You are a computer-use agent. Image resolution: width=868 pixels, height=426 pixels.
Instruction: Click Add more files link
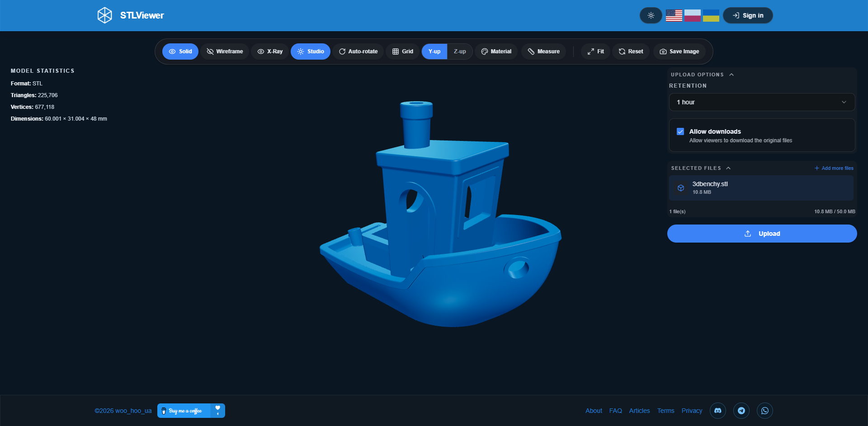[834, 168]
